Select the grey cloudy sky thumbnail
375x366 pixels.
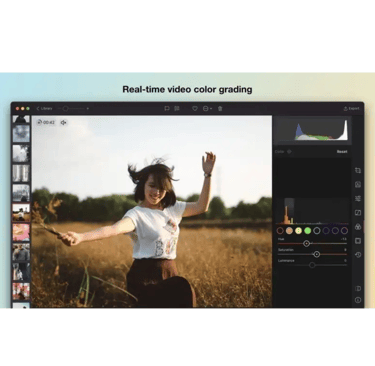pos(21,134)
